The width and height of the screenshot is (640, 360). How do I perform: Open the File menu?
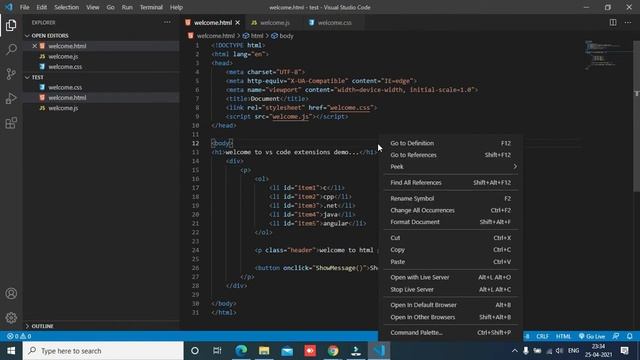click(x=24, y=7)
